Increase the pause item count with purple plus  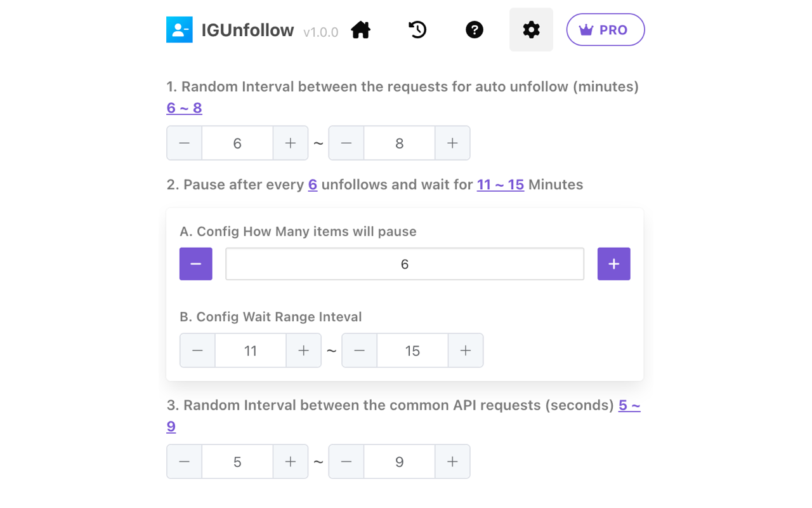tap(613, 264)
